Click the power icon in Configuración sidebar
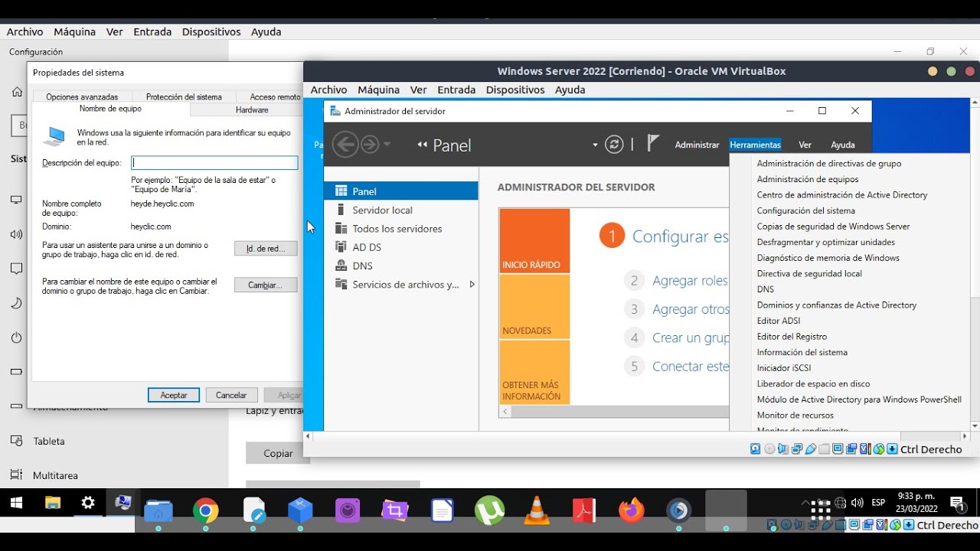 point(17,337)
